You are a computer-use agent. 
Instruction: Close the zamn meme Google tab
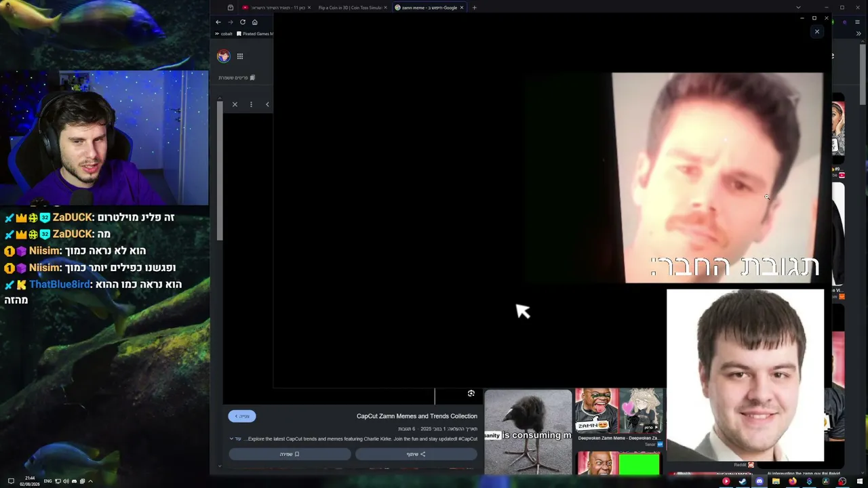pos(462,7)
